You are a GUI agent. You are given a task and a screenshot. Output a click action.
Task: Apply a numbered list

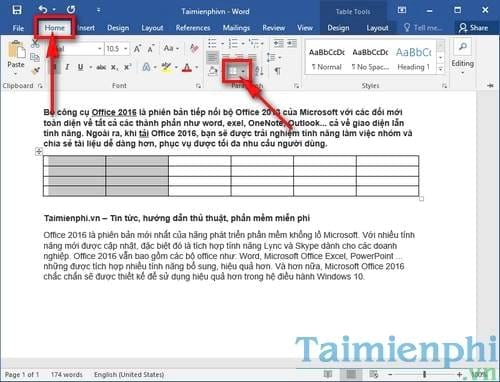[233, 43]
